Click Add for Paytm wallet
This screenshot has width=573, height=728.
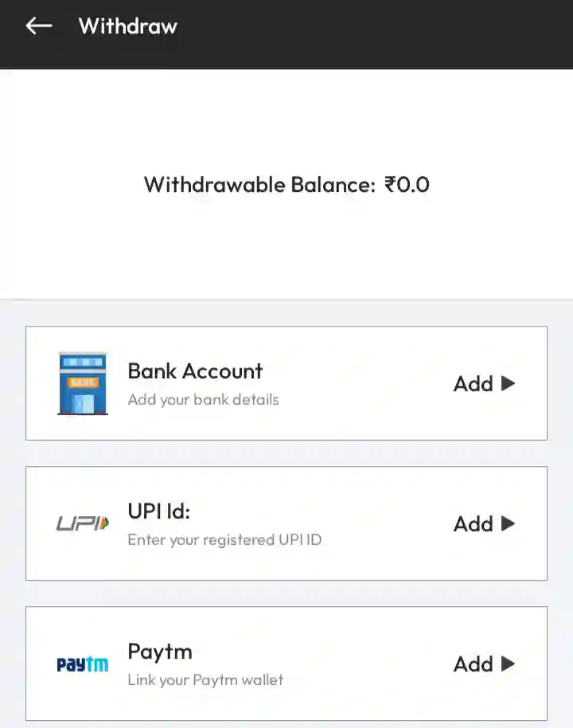point(484,664)
